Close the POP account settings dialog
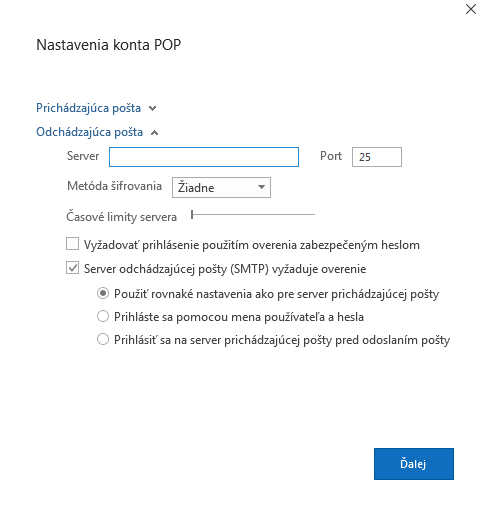The width and height of the screenshot is (488, 522). click(x=471, y=9)
